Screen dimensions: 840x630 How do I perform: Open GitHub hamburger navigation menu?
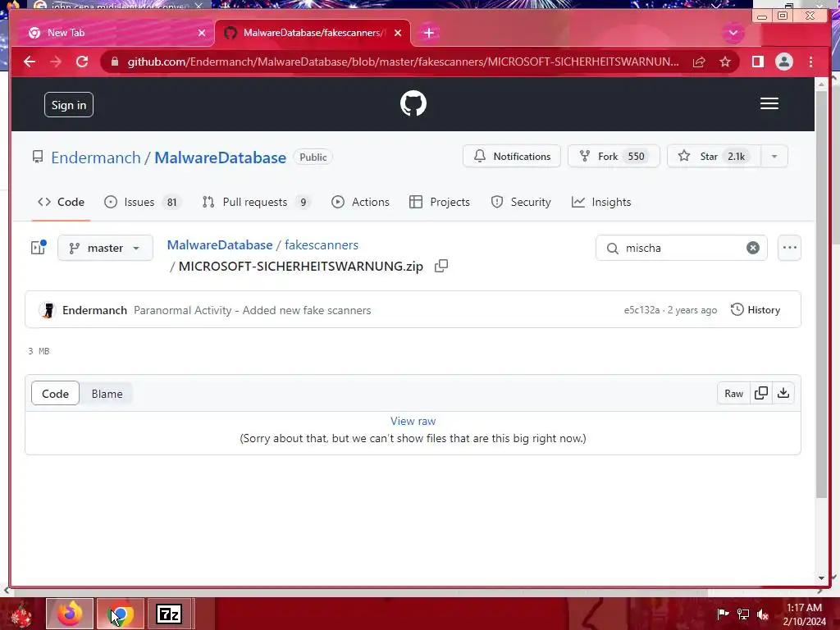[769, 103]
